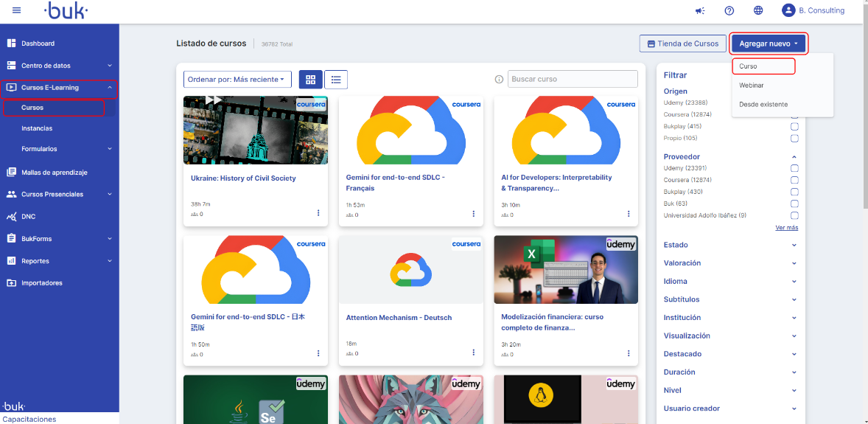The height and width of the screenshot is (424, 868).
Task: Open options menu for Gemini SDLC 日本語版
Action: tap(318, 353)
